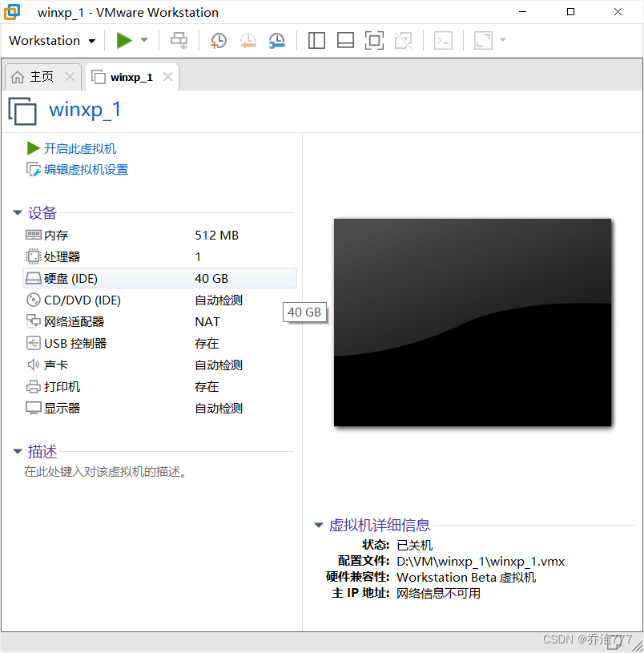
Task: Collapse the 描述 section
Action: [18, 451]
